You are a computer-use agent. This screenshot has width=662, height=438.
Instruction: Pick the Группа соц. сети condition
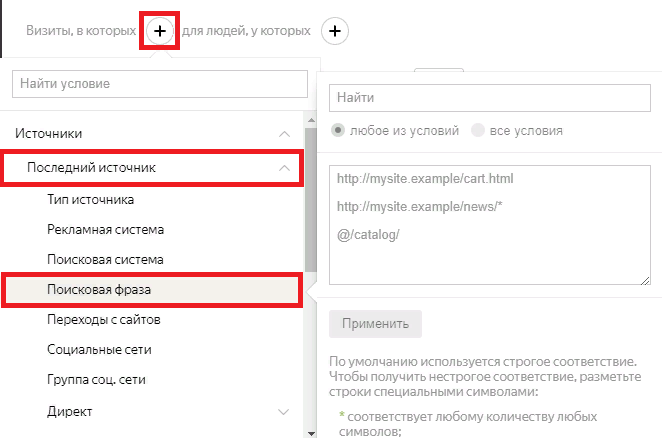point(96,380)
